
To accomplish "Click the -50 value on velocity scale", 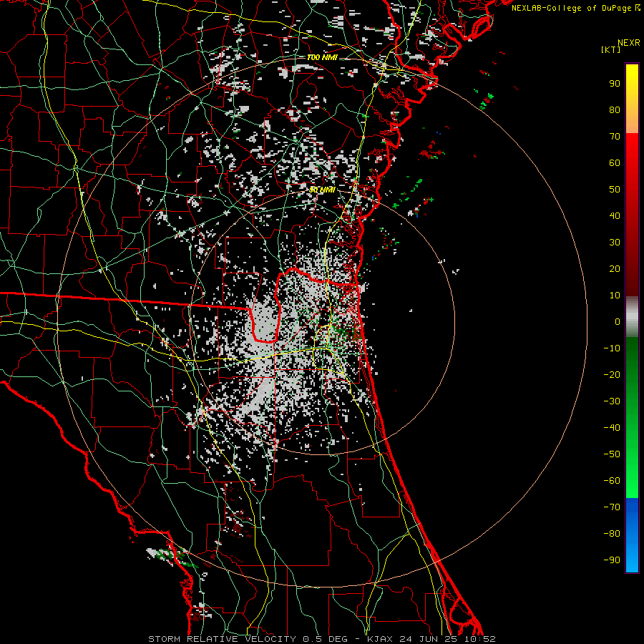I will tap(612, 454).
